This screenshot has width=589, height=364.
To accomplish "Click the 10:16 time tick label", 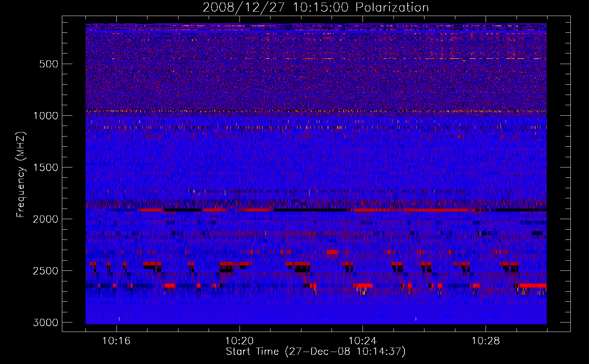I will tap(116, 341).
